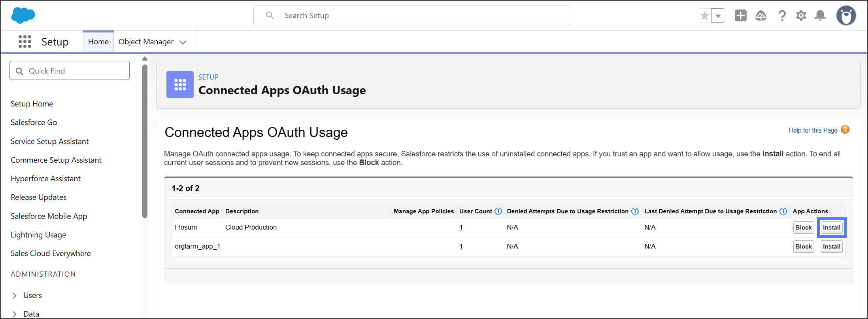Open the Trailhead guidance icon
Image resolution: width=868 pixels, height=319 pixels.
point(760,15)
